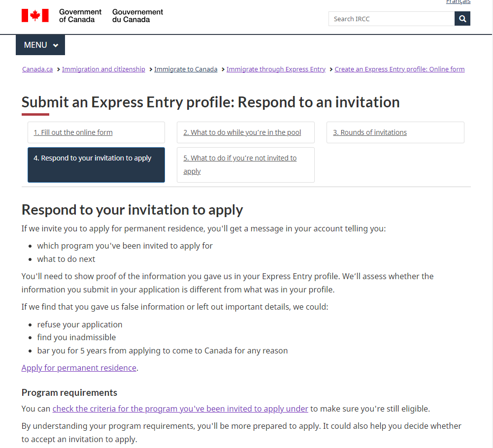Open Create an Express Entry profile breadcrumb
The image size is (493, 448).
tap(399, 69)
